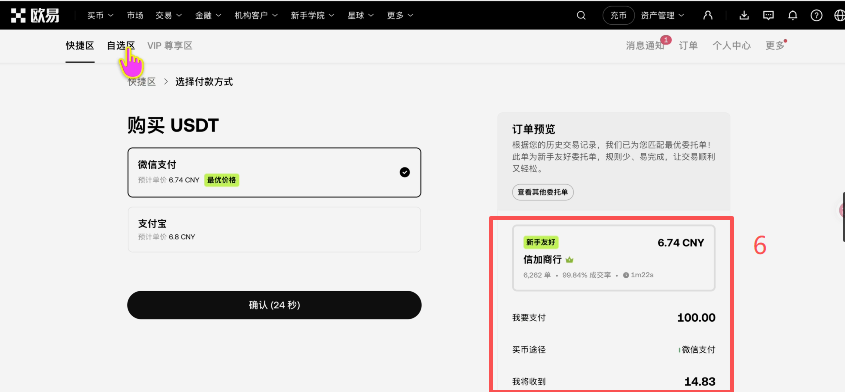
Task: Expand the 更多 menu in top black bar
Action: click(400, 16)
